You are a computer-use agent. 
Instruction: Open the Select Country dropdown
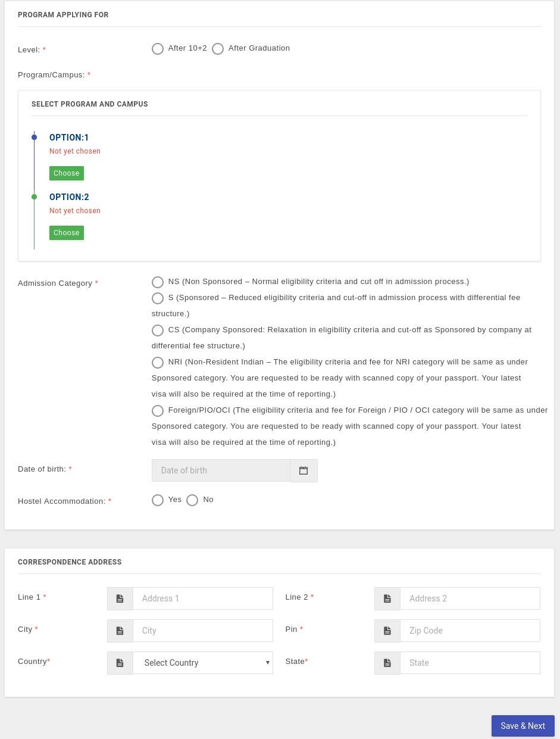(202, 663)
